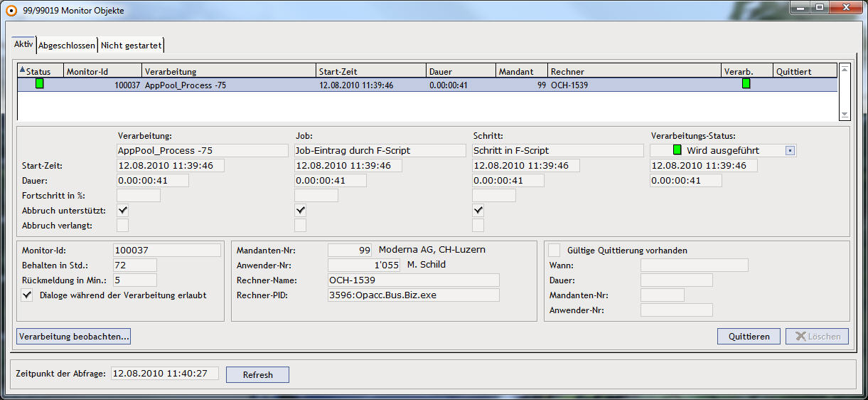Open the Abgeschlossen tab
Viewport: 868px width, 400px height.
point(67,46)
